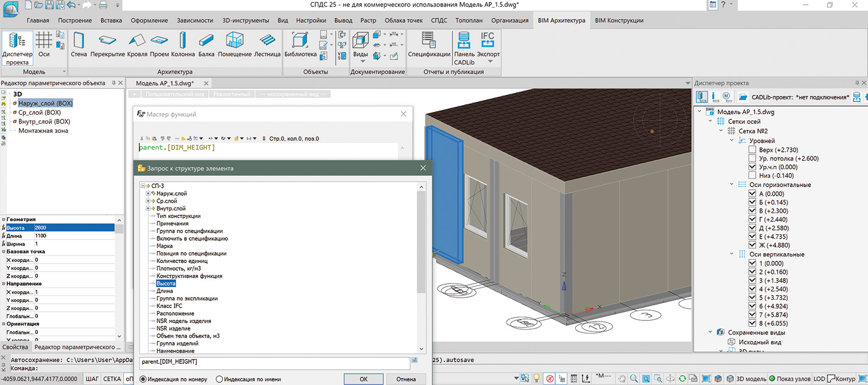Image resolution: width=868 pixels, height=385 pixels.
Task: Click OK in the structure query dialog
Action: pyautogui.click(x=363, y=379)
